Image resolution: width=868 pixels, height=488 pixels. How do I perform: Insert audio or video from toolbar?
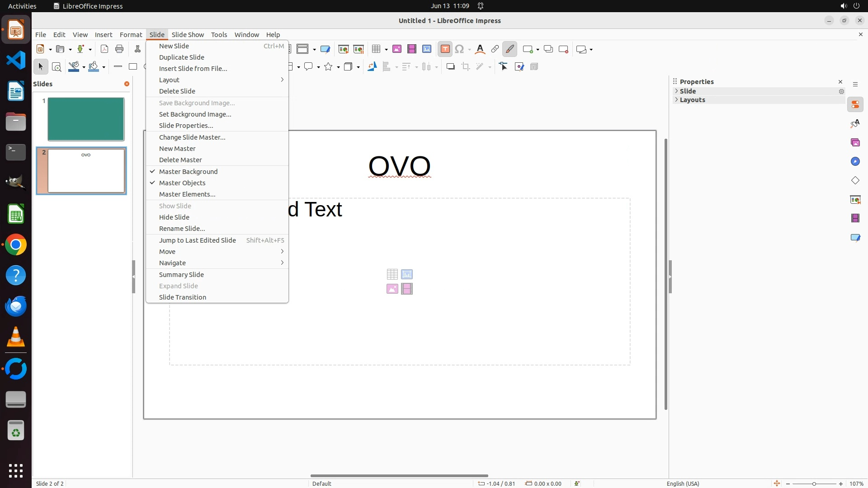(411, 49)
